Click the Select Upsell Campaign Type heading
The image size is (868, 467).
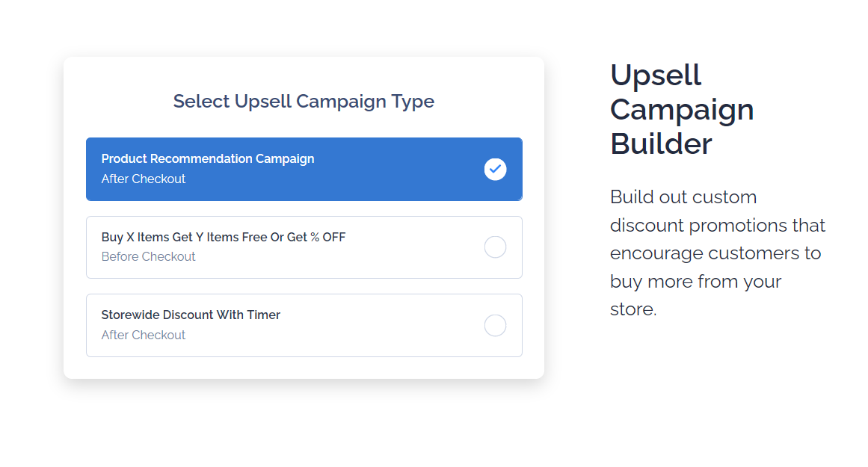coord(304,102)
